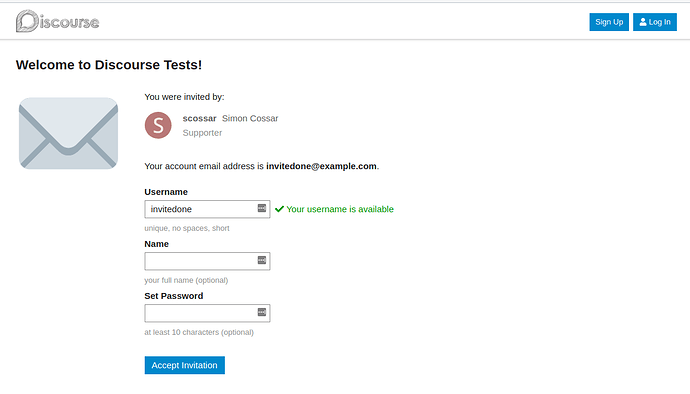The height and width of the screenshot is (394, 690).
Task: Click the 'Username' field label
Action: coord(166,192)
